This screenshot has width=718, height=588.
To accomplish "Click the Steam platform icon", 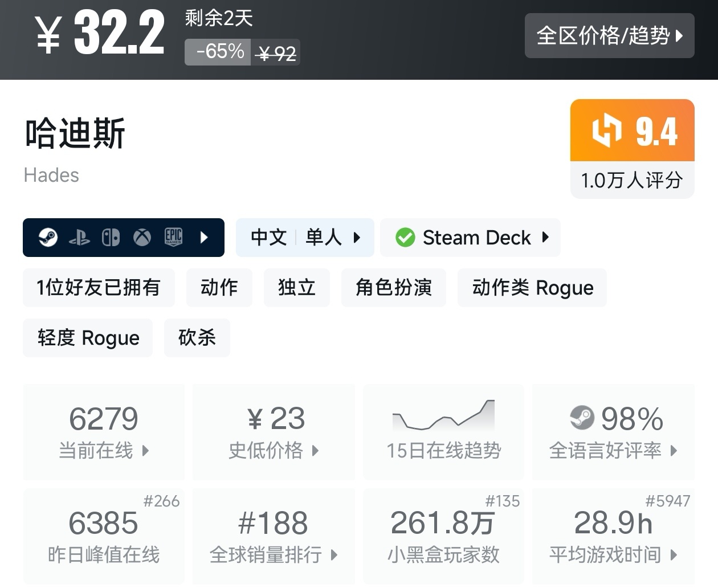I will pos(48,237).
